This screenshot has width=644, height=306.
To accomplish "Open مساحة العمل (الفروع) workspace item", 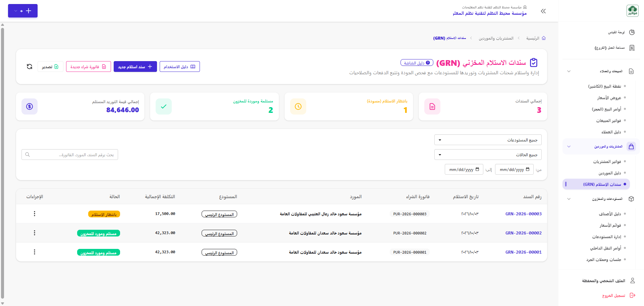I will point(615,48).
